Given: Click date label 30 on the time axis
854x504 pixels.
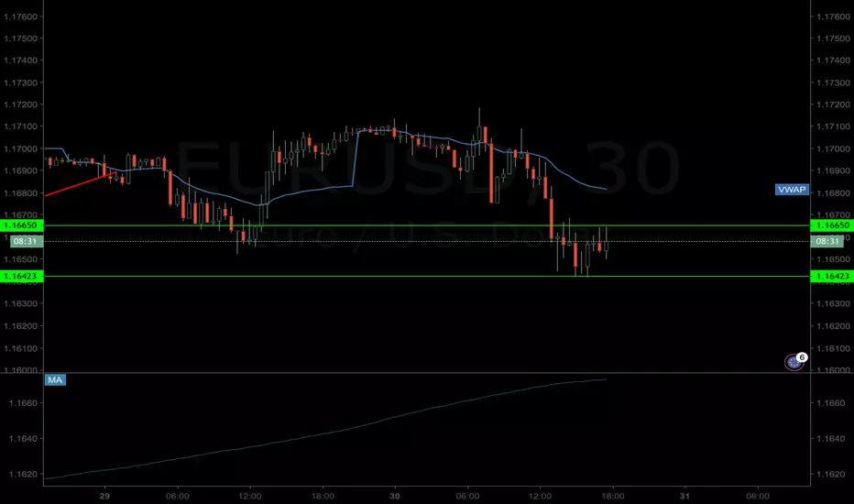Looking at the screenshot, I should click(394, 496).
